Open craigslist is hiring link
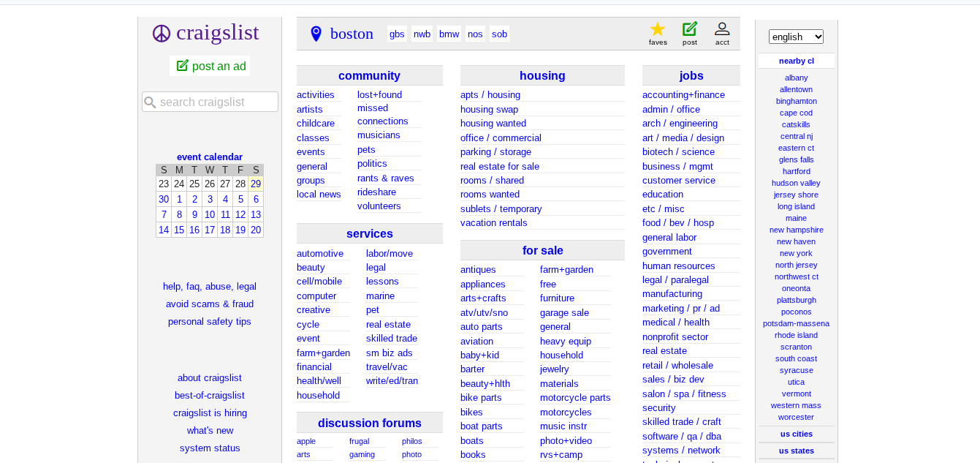 (x=210, y=413)
